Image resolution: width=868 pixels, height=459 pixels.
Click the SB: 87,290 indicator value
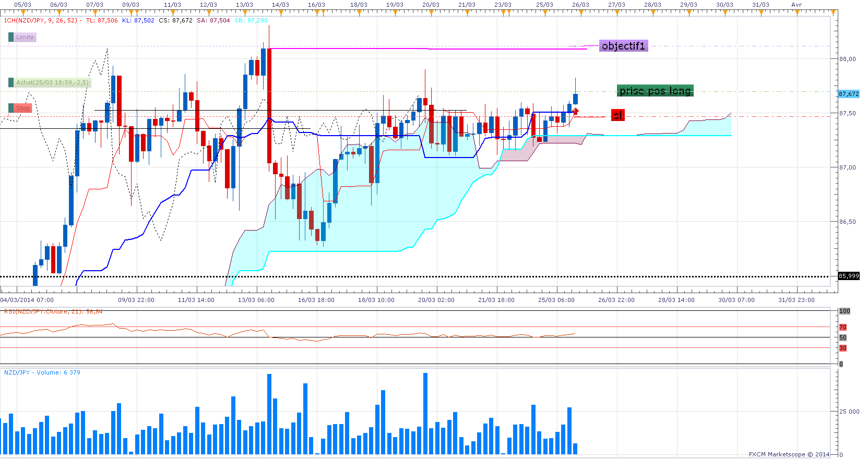click(x=251, y=21)
